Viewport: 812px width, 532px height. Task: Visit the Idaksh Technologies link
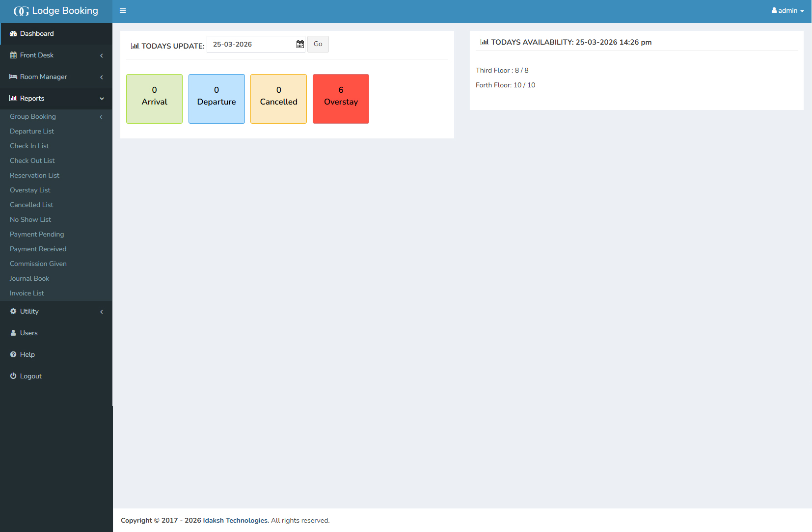(235, 520)
